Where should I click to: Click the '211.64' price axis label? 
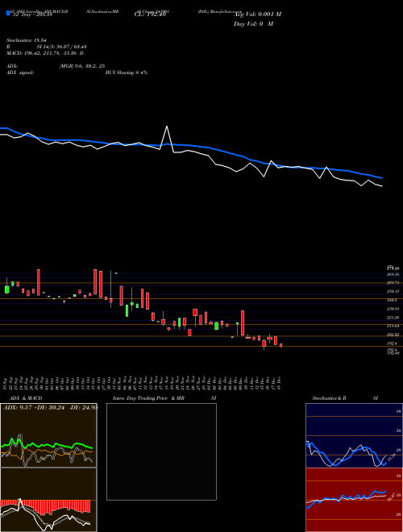pos(393,326)
